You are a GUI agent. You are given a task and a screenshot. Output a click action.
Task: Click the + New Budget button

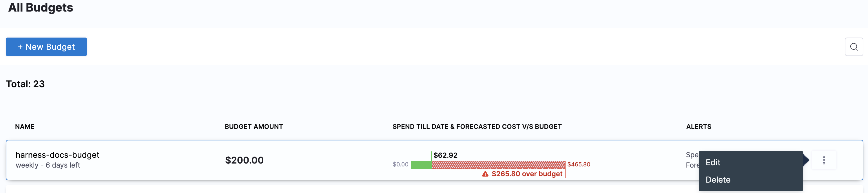click(x=46, y=47)
